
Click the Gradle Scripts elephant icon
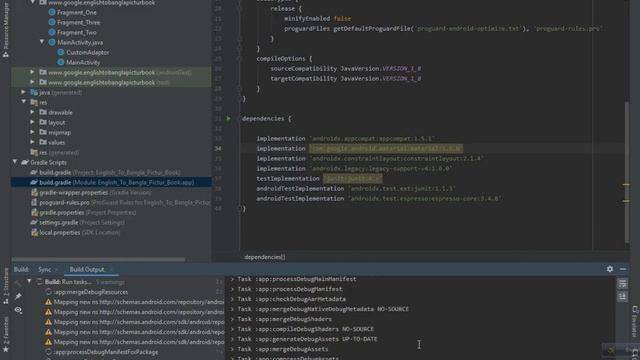point(25,162)
